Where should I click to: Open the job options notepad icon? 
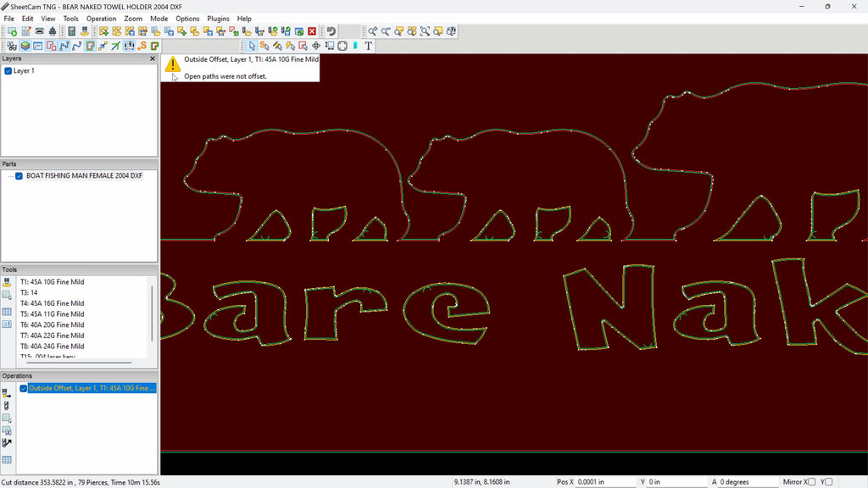pos(25,31)
